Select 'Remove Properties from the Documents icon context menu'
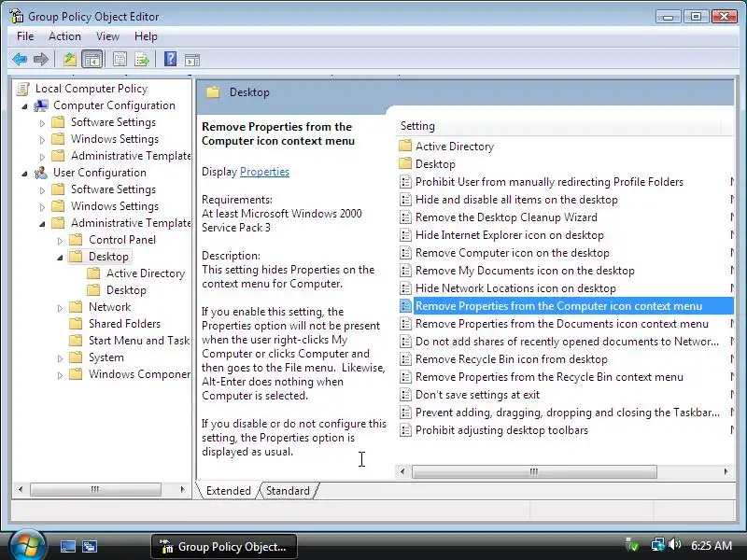Viewport: 747px width, 560px height. click(562, 324)
